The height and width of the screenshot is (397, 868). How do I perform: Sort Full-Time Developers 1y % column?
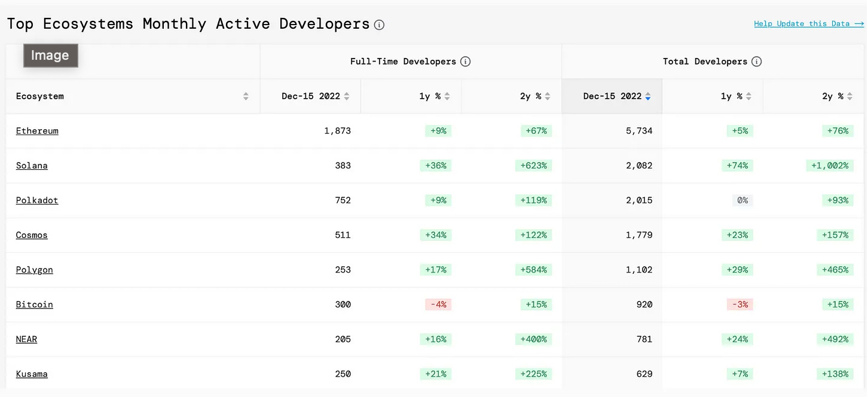447,96
